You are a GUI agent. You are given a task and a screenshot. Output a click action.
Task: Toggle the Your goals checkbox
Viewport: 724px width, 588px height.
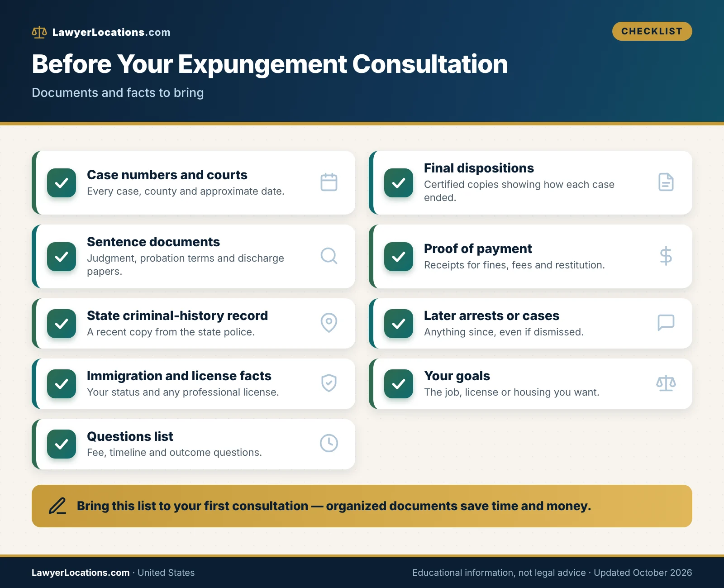pyautogui.click(x=399, y=384)
